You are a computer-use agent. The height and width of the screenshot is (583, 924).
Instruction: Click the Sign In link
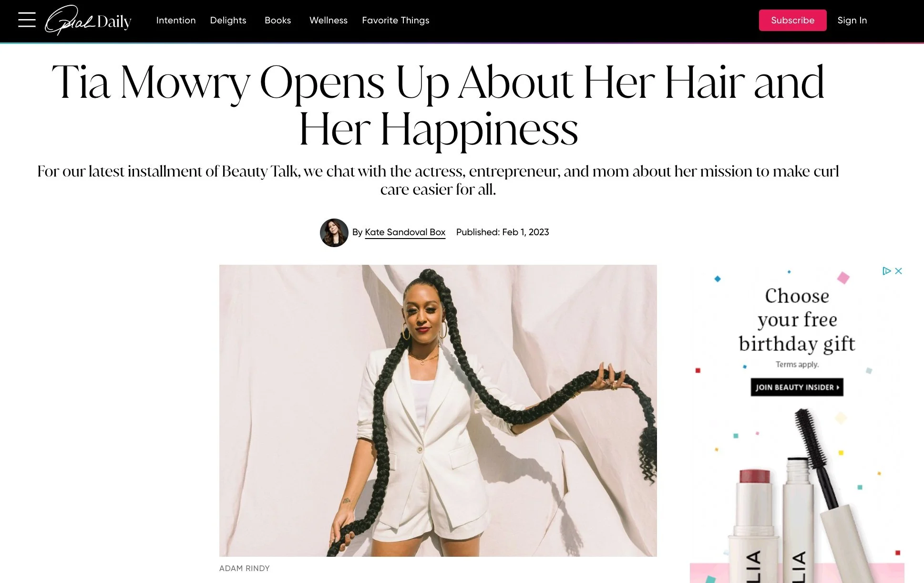pyautogui.click(x=852, y=21)
